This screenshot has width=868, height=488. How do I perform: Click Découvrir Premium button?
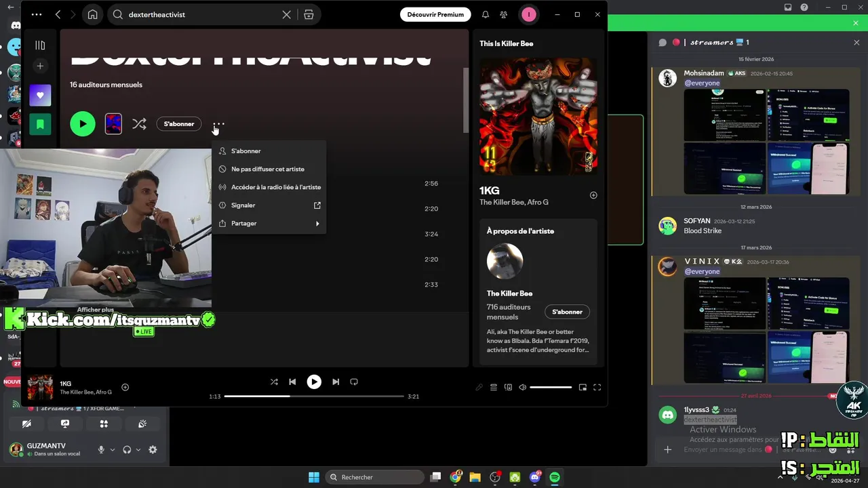pyautogui.click(x=435, y=14)
